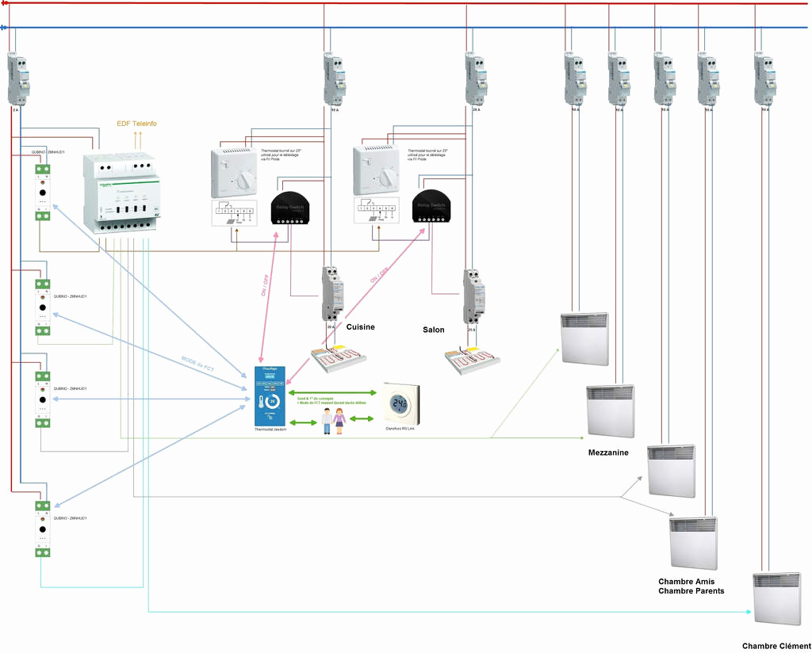Select the Cuisine black Relay Switch module
Image resolution: width=812 pixels, height=653 pixels.
[x=290, y=208]
